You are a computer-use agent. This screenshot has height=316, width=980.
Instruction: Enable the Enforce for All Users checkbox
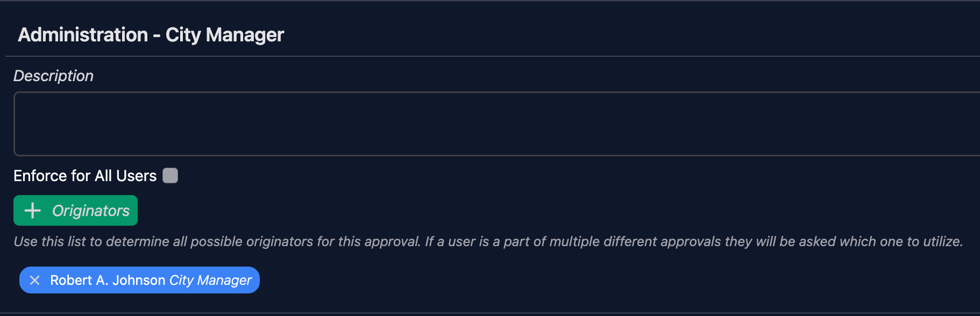pos(171,176)
